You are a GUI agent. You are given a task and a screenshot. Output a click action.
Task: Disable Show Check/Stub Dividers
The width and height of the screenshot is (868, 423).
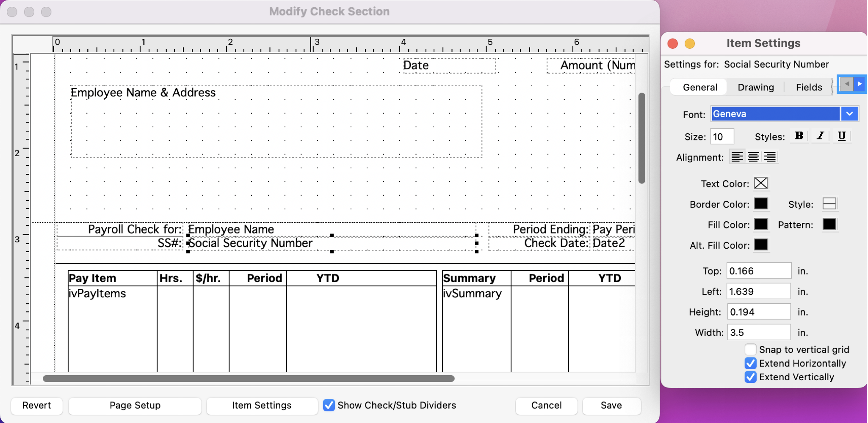coord(329,405)
